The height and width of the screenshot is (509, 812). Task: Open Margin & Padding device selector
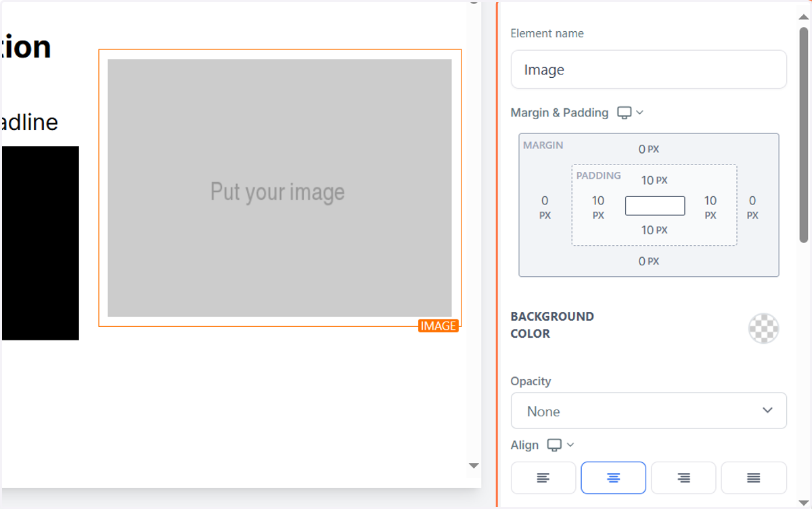pos(630,112)
